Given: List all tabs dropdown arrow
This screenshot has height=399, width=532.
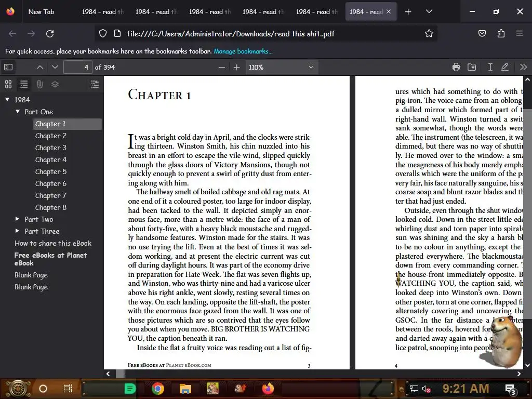Looking at the screenshot, I should coord(429,11).
